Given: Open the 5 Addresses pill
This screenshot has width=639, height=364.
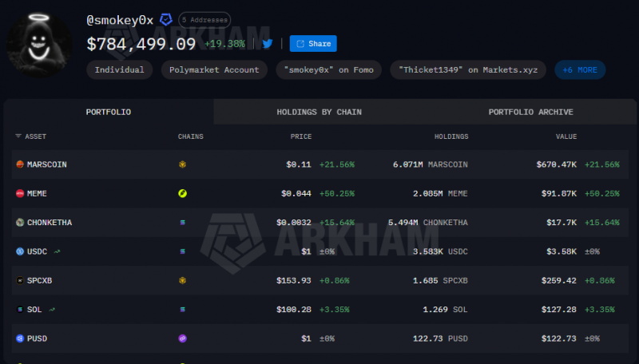Looking at the screenshot, I should 204,20.
